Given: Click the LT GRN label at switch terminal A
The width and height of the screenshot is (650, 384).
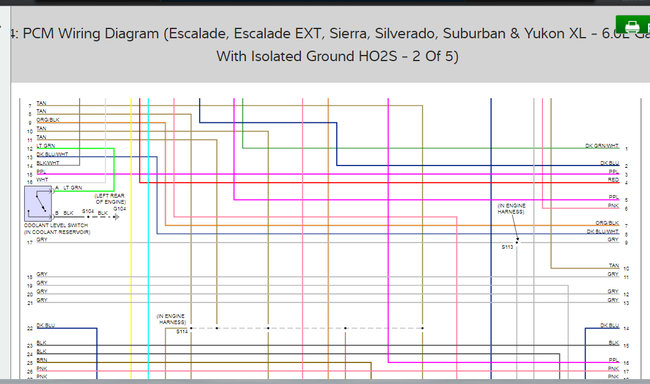Looking at the screenshot, I should click(73, 188).
